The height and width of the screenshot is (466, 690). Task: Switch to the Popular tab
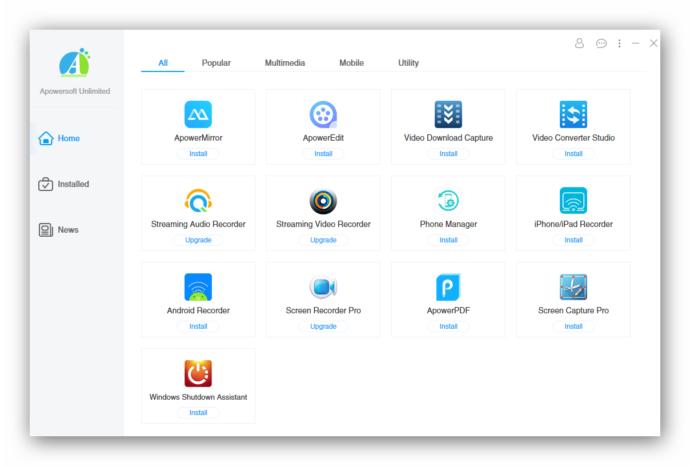pos(216,63)
